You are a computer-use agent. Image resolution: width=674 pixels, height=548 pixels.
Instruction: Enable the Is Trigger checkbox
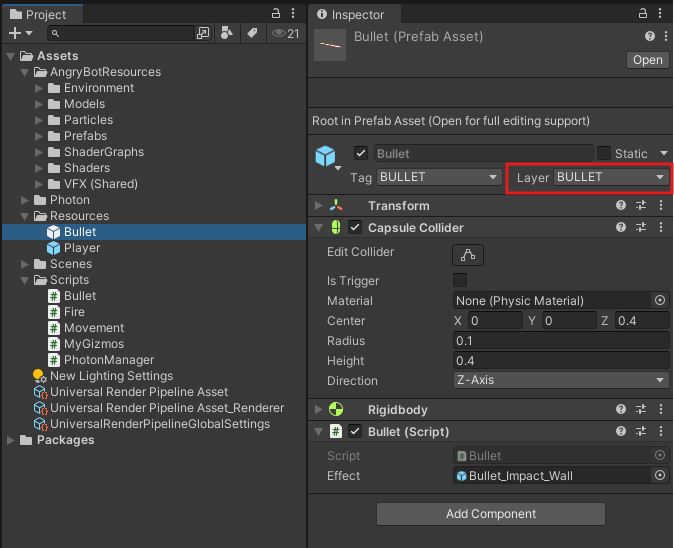click(460, 280)
